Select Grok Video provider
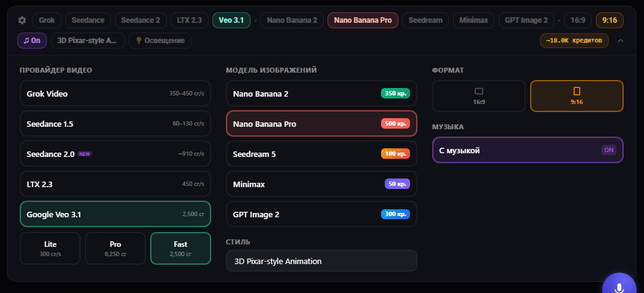This screenshot has height=293, width=644. (x=115, y=94)
